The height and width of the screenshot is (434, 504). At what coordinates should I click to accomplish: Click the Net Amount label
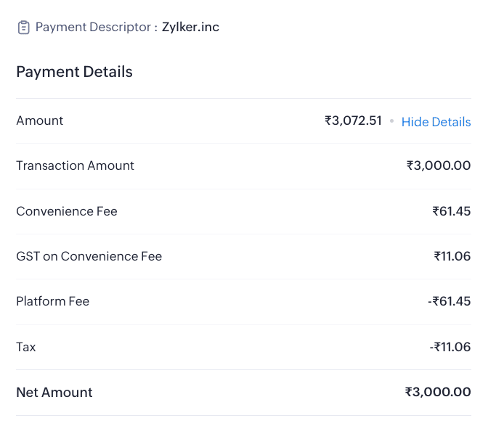pos(54,393)
